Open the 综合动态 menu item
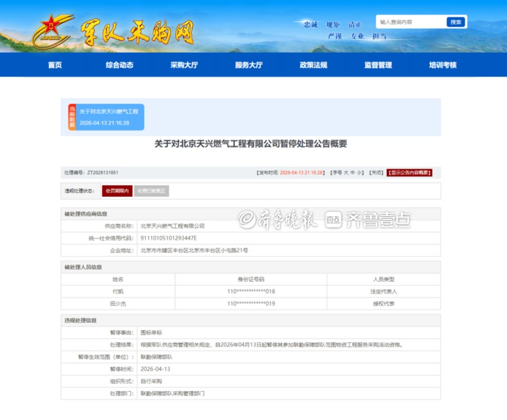Image resolution: width=507 pixels, height=420 pixels. [x=120, y=65]
